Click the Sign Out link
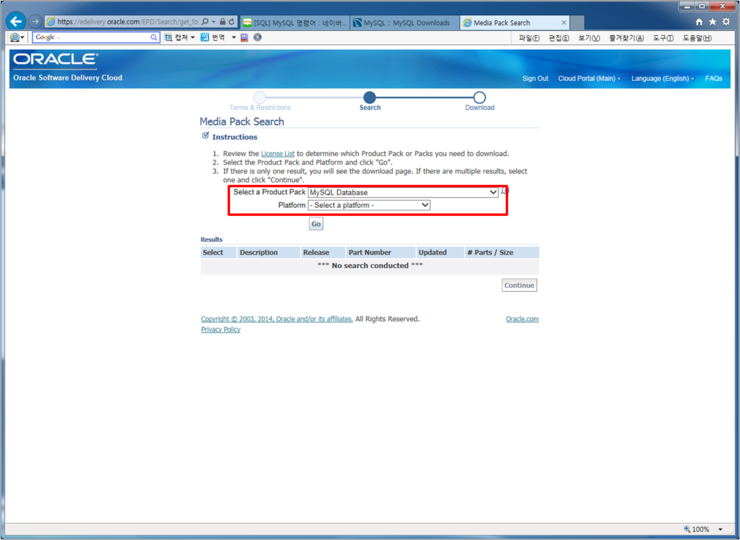Image resolution: width=740 pixels, height=540 pixels. click(535, 78)
